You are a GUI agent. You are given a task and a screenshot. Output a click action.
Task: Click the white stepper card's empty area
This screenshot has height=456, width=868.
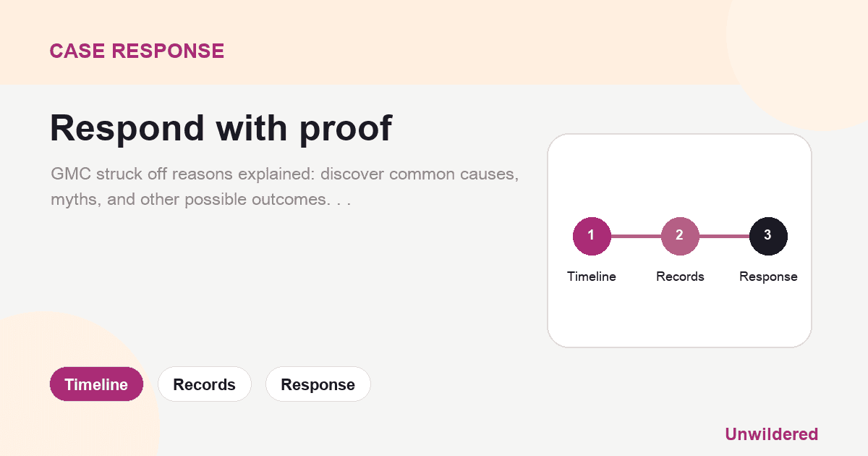point(679,174)
